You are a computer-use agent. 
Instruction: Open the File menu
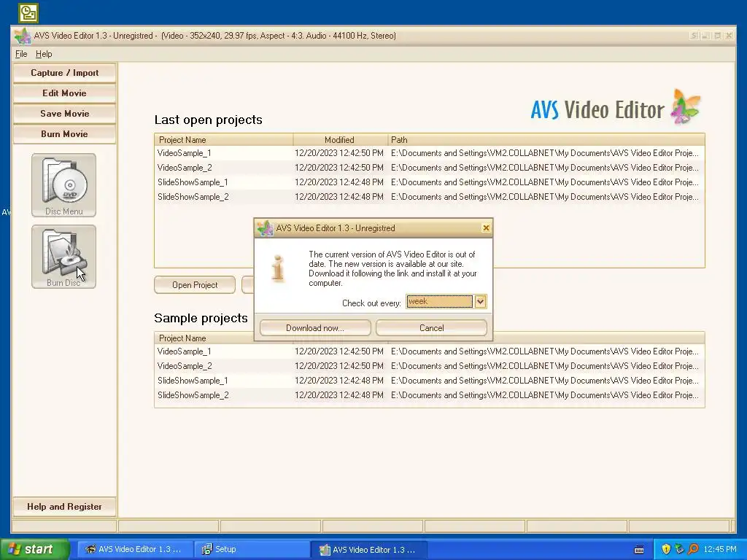pos(21,54)
